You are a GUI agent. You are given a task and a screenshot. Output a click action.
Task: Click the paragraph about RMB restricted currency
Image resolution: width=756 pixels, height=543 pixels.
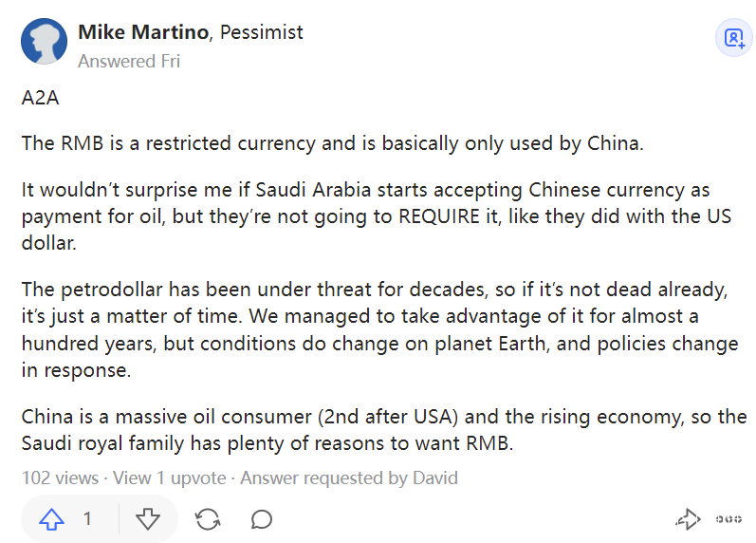[332, 144]
